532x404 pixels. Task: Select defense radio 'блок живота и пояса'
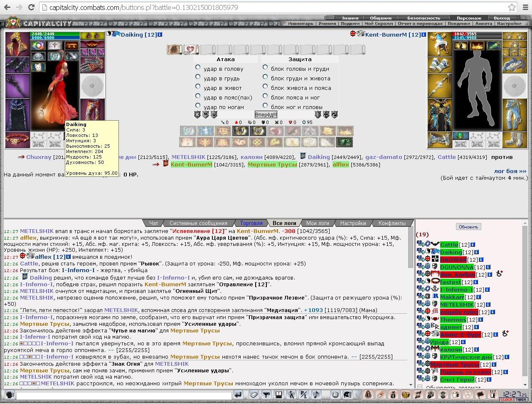265,87
